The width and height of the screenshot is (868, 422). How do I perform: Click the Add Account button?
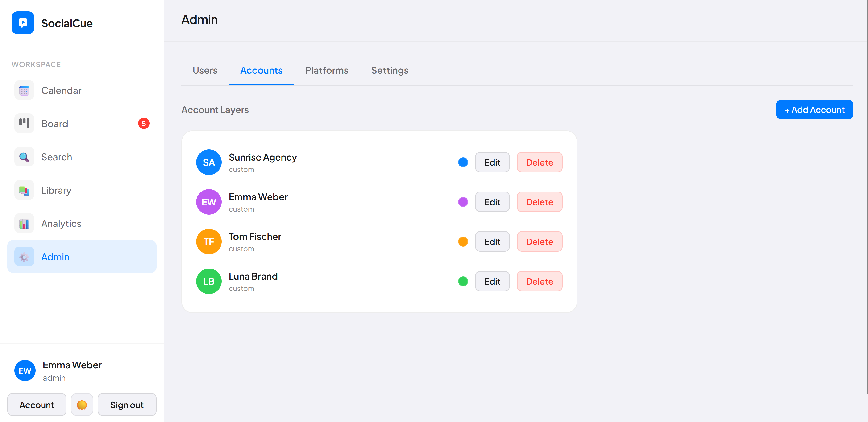814,110
